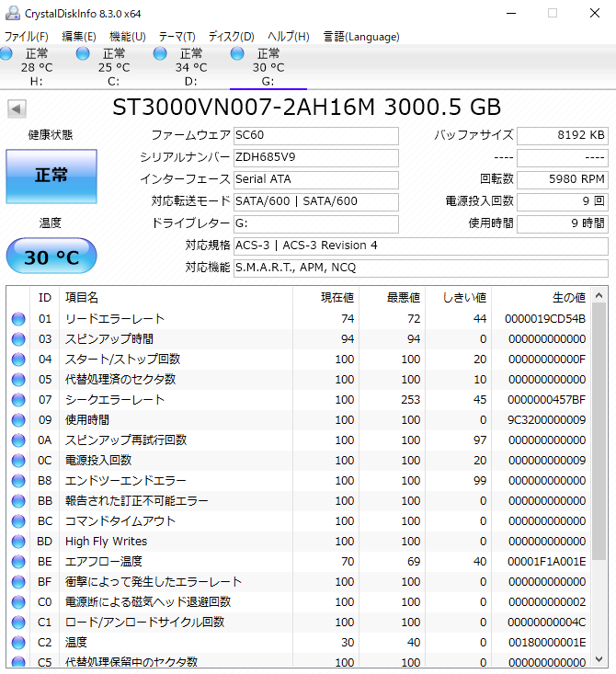Click status orb for エアフロー温度 row

point(18,562)
